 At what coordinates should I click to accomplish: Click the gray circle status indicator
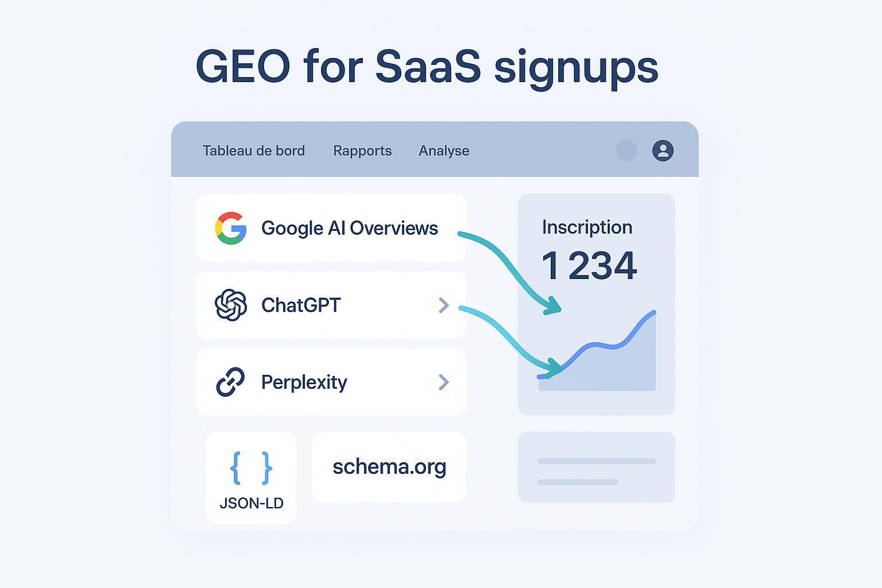click(626, 150)
